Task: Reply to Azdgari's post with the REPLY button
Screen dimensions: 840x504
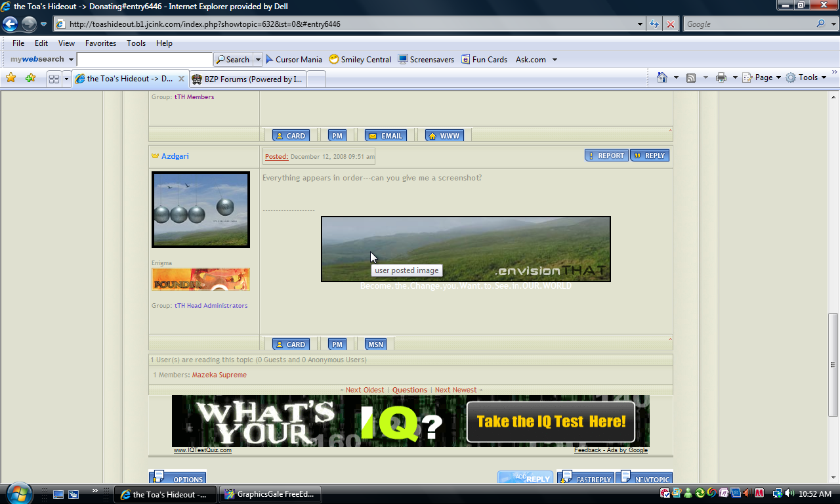Action: coord(650,156)
